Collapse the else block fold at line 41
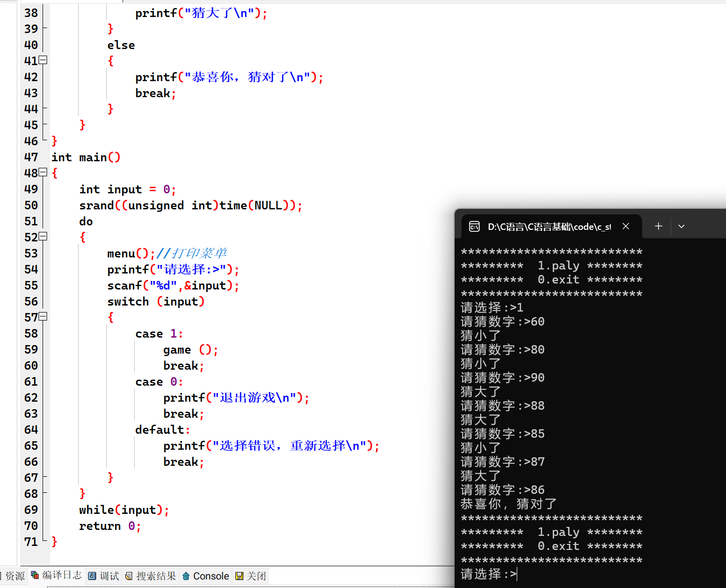This screenshot has height=588, width=726. click(x=43, y=60)
